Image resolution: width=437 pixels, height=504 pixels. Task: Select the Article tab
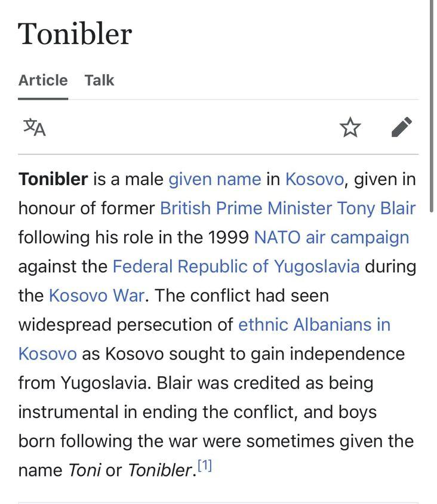[43, 81]
